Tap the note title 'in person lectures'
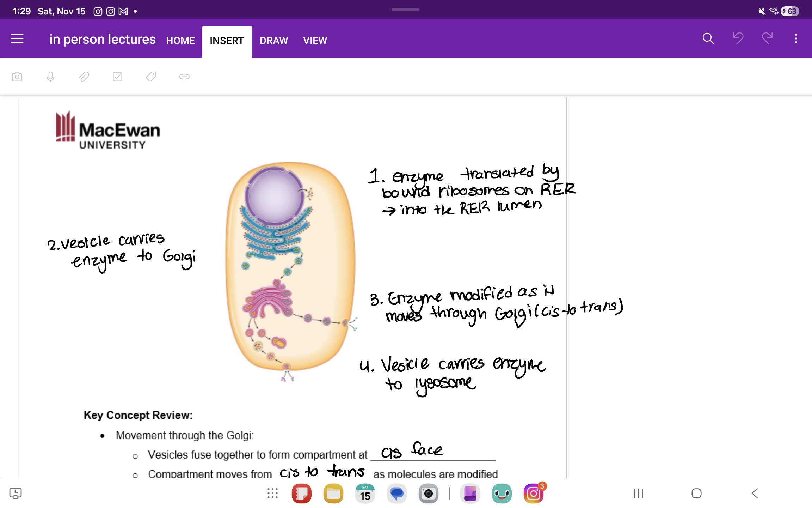812x508 pixels. pyautogui.click(x=102, y=39)
